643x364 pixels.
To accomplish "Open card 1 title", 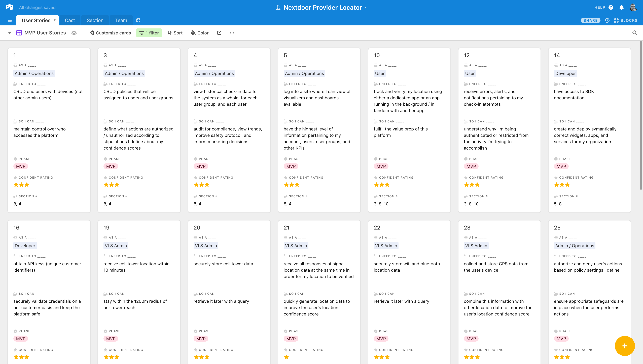I will [15, 55].
